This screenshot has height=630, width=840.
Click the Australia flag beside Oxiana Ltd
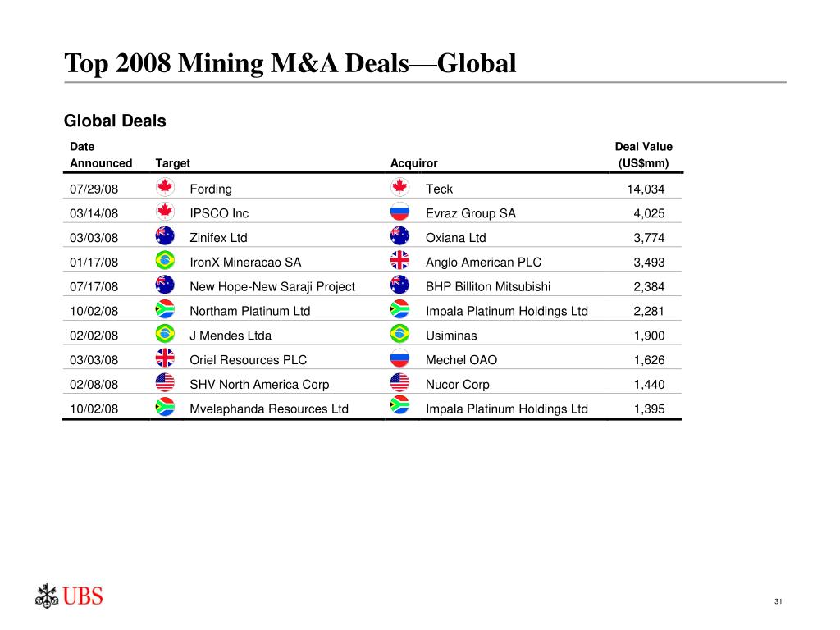tap(399, 235)
